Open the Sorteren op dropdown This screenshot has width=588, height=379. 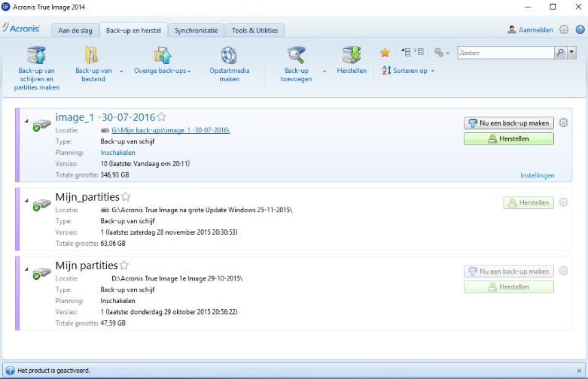point(408,71)
